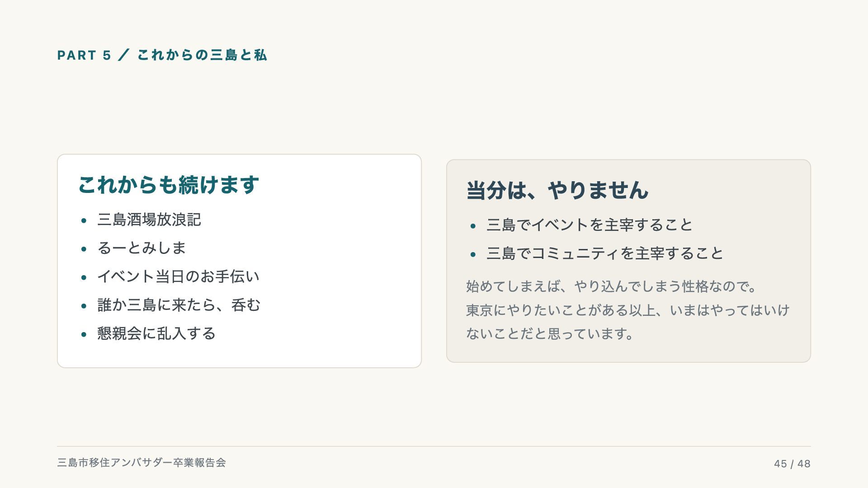The image size is (868, 488).
Task: Select the item イベント当日のお手伝い
Action: click(178, 277)
